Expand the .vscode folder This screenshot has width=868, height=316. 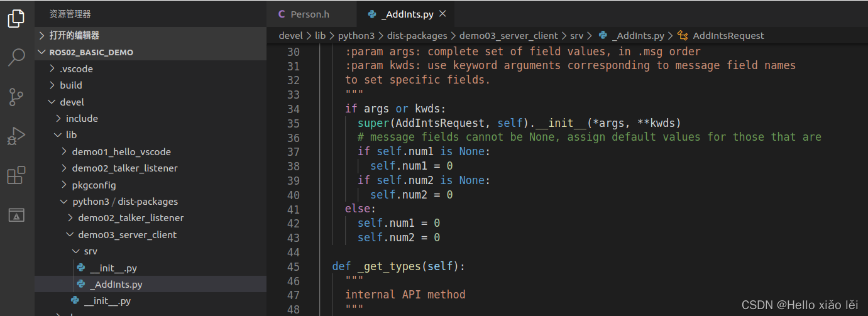coord(150,68)
